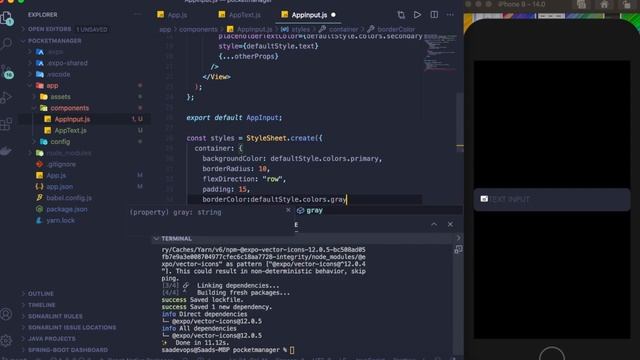The width and height of the screenshot is (640, 360).
Task: Accept the 'gray' autocomplete suggestion
Action: [x=314, y=211]
